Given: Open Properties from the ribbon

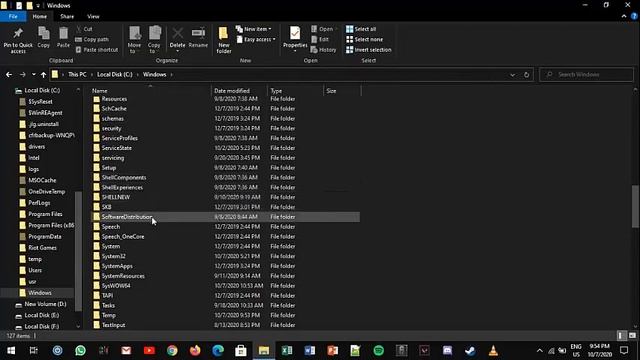Looking at the screenshot, I should pos(295,39).
